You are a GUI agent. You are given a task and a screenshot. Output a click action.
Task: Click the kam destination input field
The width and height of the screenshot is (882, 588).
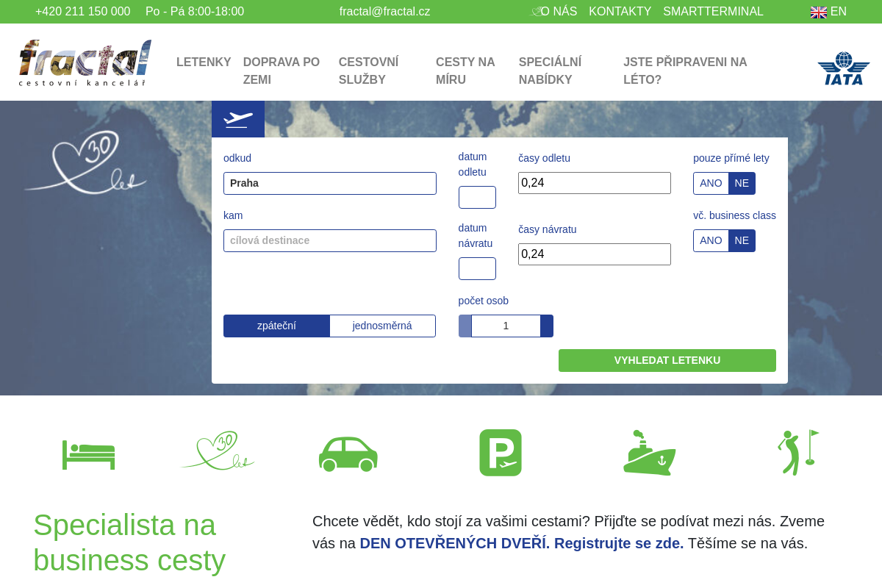tap(329, 240)
